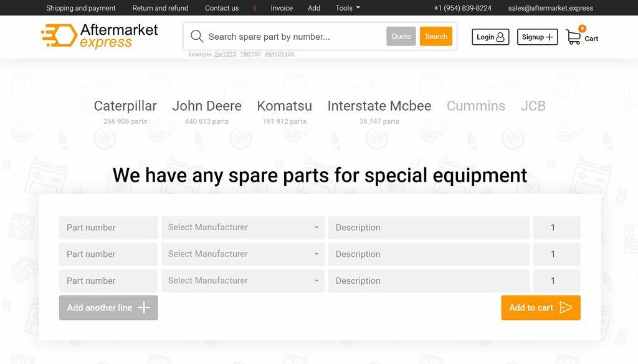Go to Return and refund page
The height and width of the screenshot is (364, 638).
(160, 8)
